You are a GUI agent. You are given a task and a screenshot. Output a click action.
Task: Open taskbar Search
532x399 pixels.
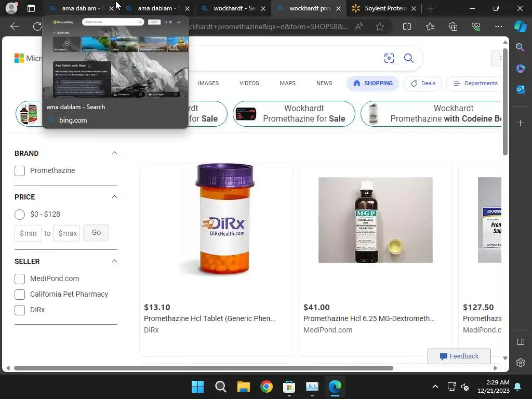[220, 387]
